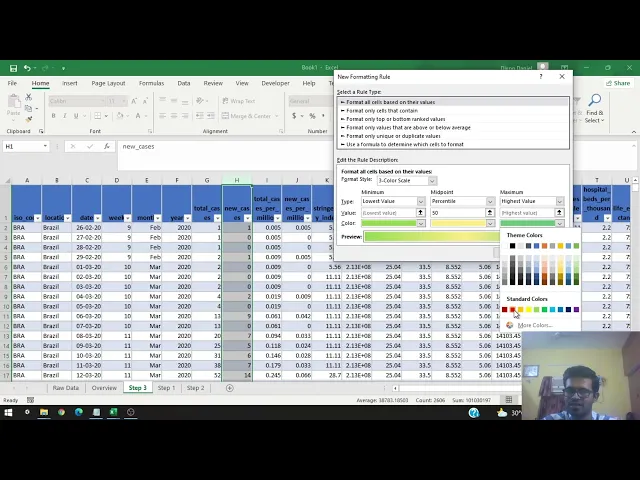Open the Midpoint color dropdown
The width and height of the screenshot is (640, 480).
[490, 223]
